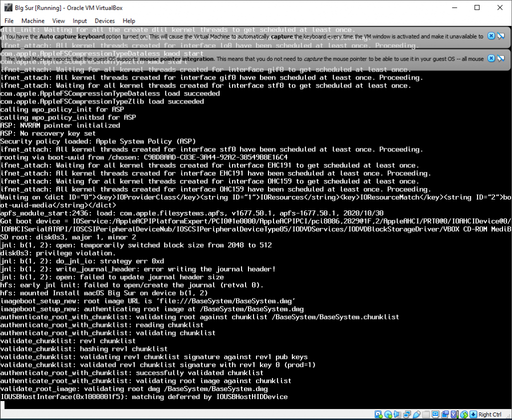Toggle mouse integration via its status icon
Screen dimensions: 512x420
[x=463, y=414]
